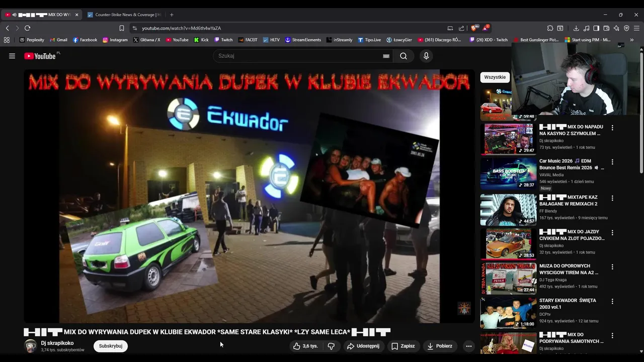Screen dimensions: 644x362
Task: Open the MIXTAPE KAZ BAŁAGANE thumbnail
Action: [x=508, y=210]
